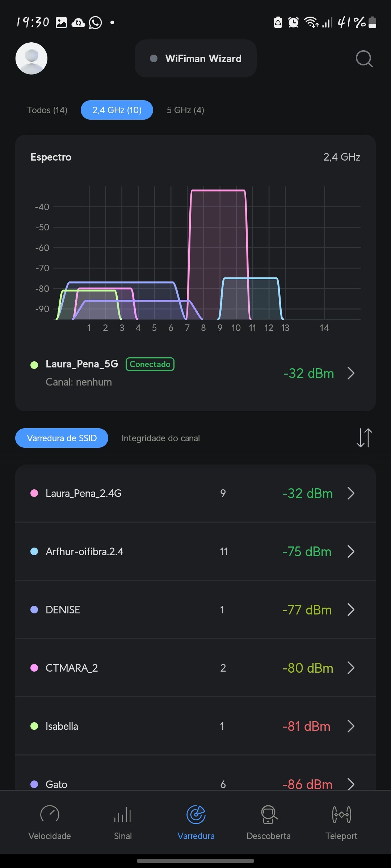Open the Descoberta discovery icon

click(269, 815)
